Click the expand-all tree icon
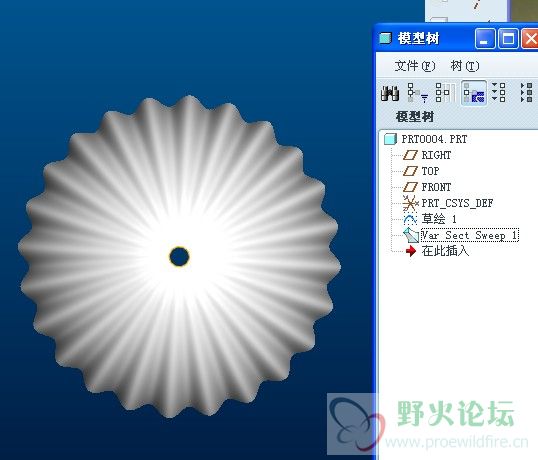 pos(499,93)
